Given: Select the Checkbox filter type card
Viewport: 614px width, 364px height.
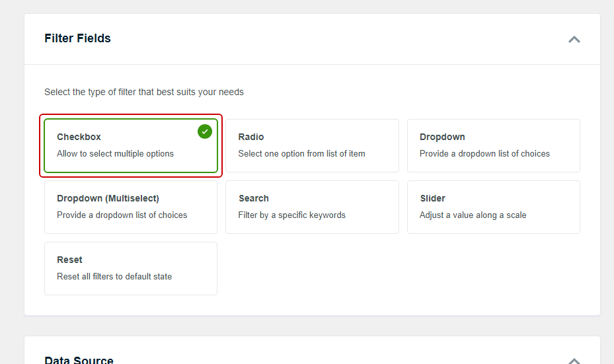Looking at the screenshot, I should click(131, 145).
